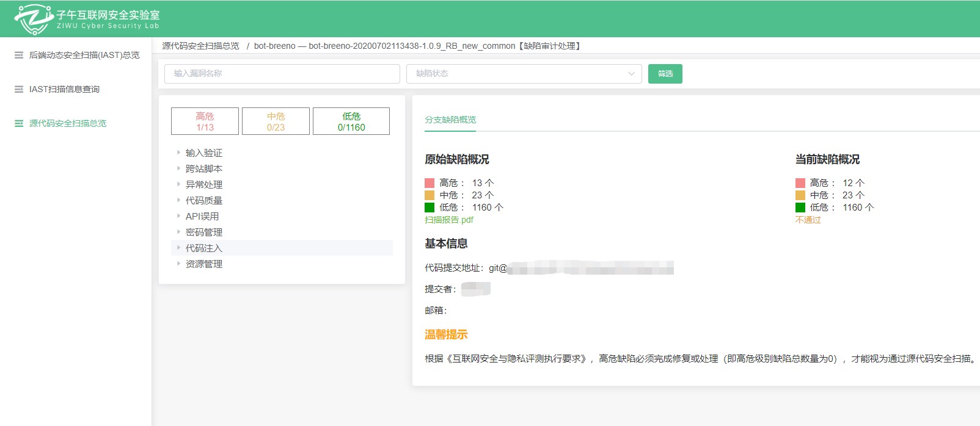
Task: Select the 中危 0/23 severity box
Action: pos(276,121)
